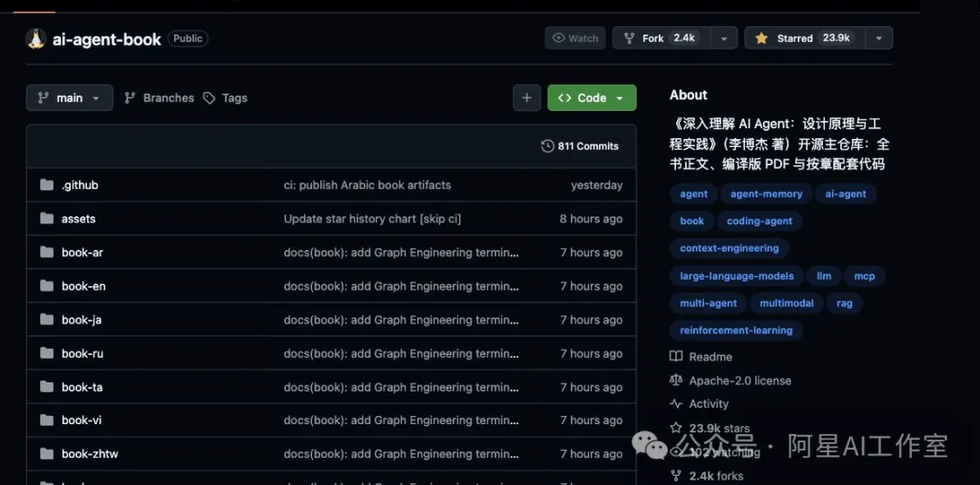Open the Branches link

pos(160,97)
